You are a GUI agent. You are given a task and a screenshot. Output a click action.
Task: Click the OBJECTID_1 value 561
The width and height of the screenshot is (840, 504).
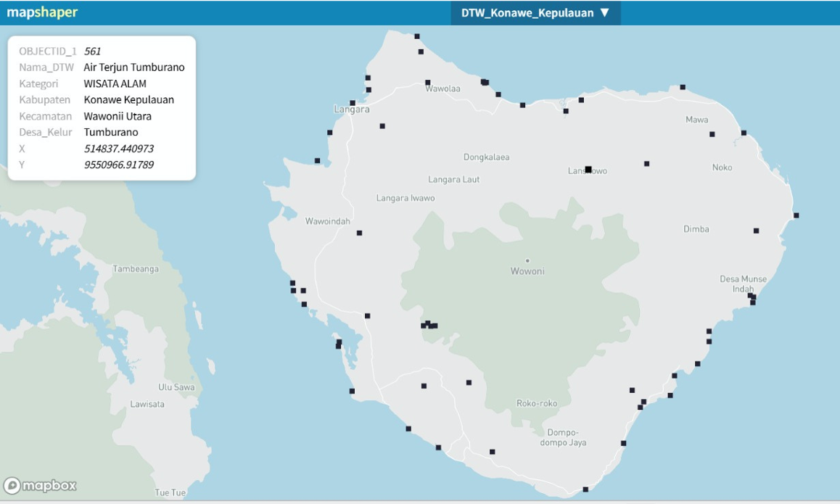(92, 51)
